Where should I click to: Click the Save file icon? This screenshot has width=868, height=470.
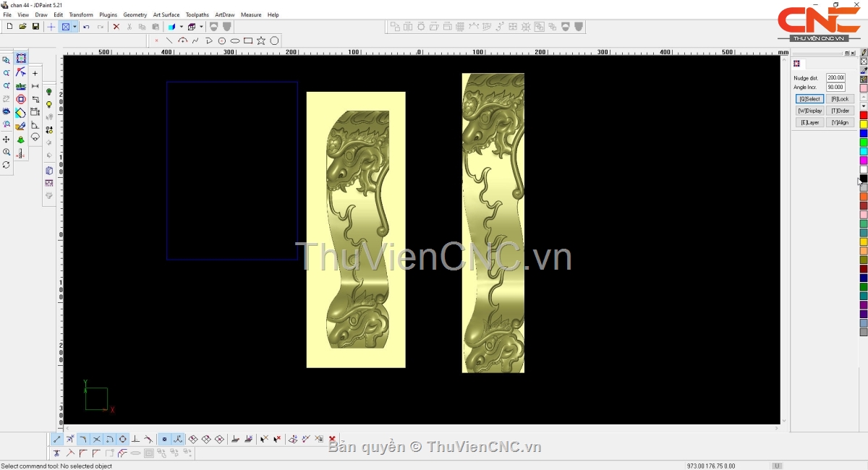35,27
